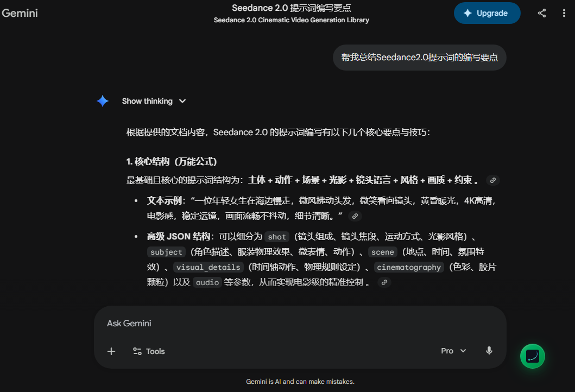Click the bold 高级 JSON 结构 label
The width and height of the screenshot is (575, 392).
coord(179,237)
